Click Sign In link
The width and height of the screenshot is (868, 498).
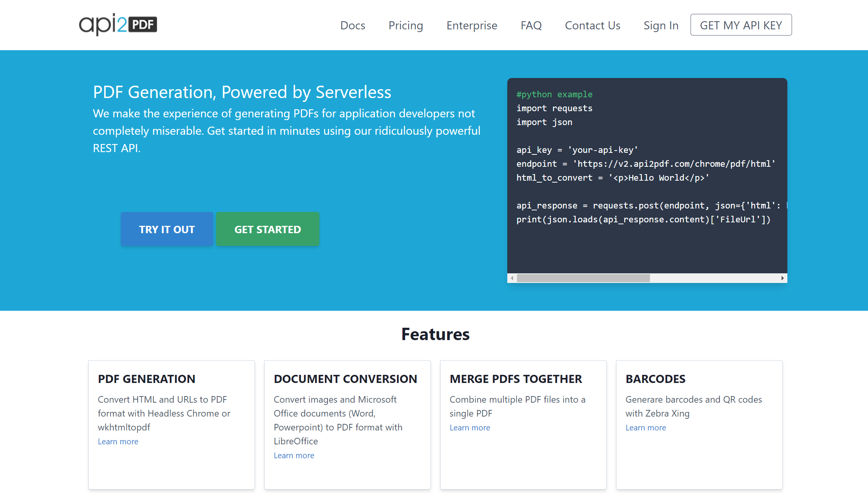[661, 25]
